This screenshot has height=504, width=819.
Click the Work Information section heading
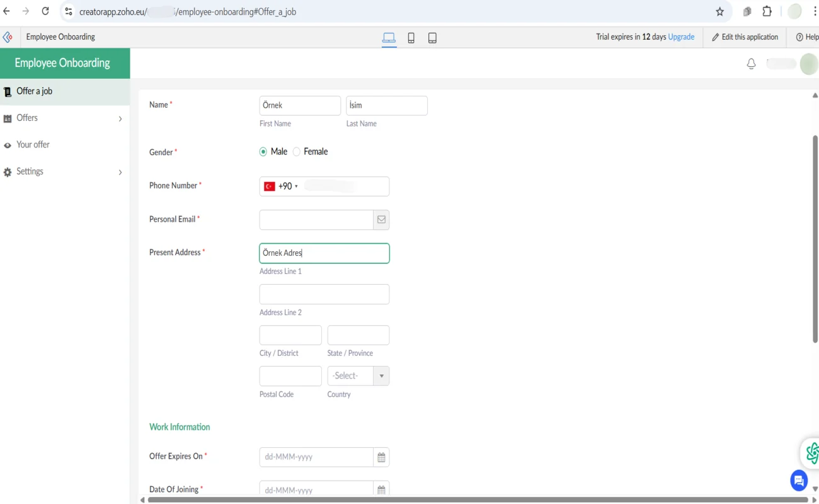click(180, 427)
